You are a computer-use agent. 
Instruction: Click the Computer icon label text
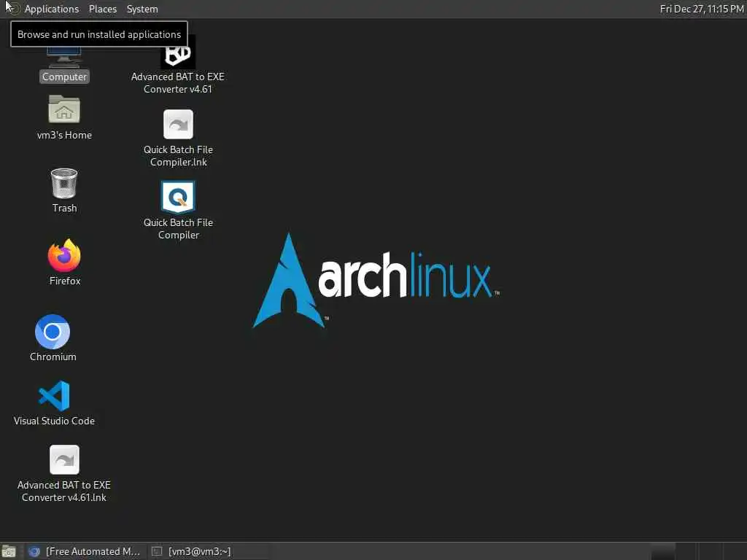pyautogui.click(x=64, y=77)
